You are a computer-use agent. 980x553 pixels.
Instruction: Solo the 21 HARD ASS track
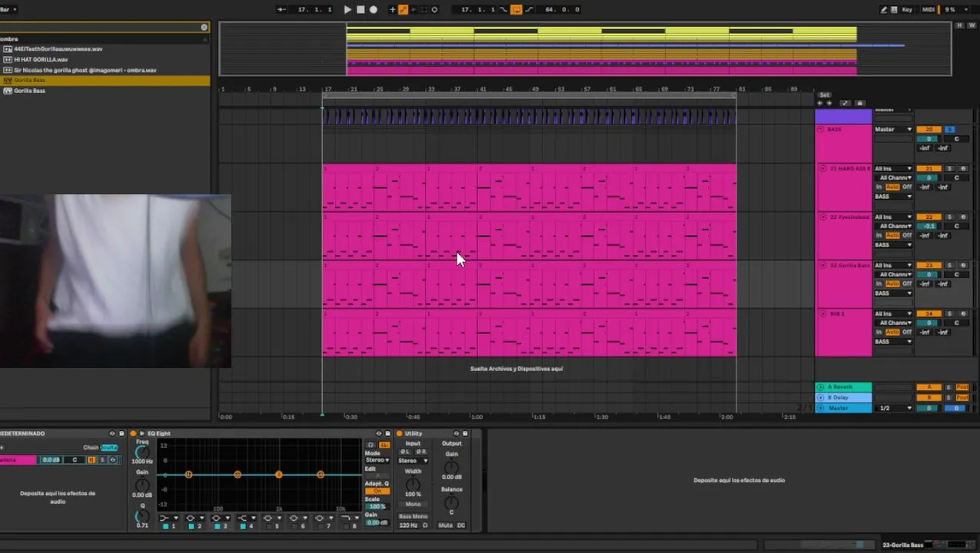coord(949,168)
